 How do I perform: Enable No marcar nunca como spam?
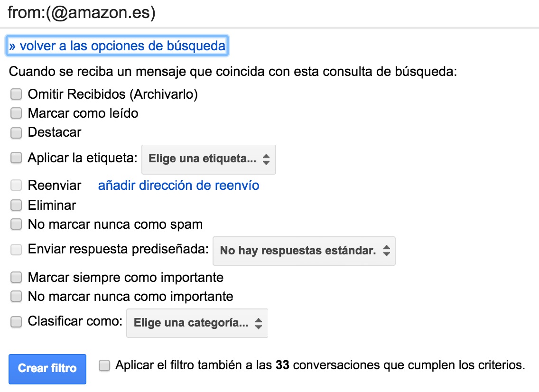point(17,224)
